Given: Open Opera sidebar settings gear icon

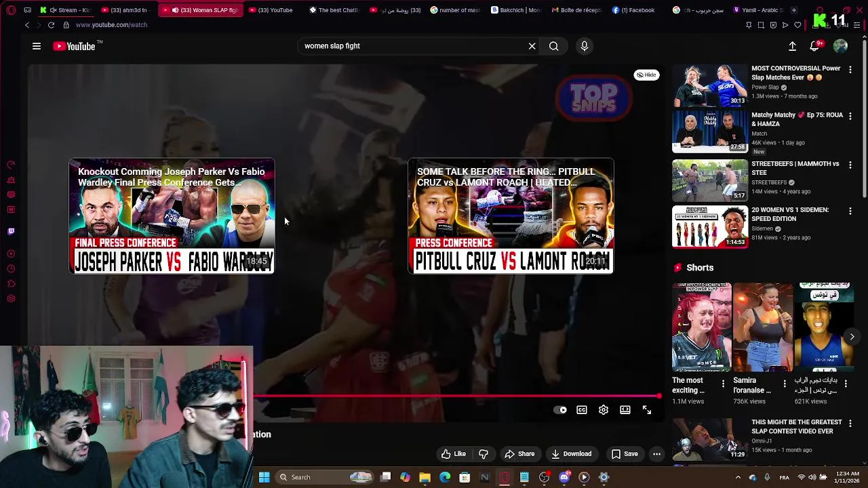Looking at the screenshot, I should pyautogui.click(x=11, y=299).
